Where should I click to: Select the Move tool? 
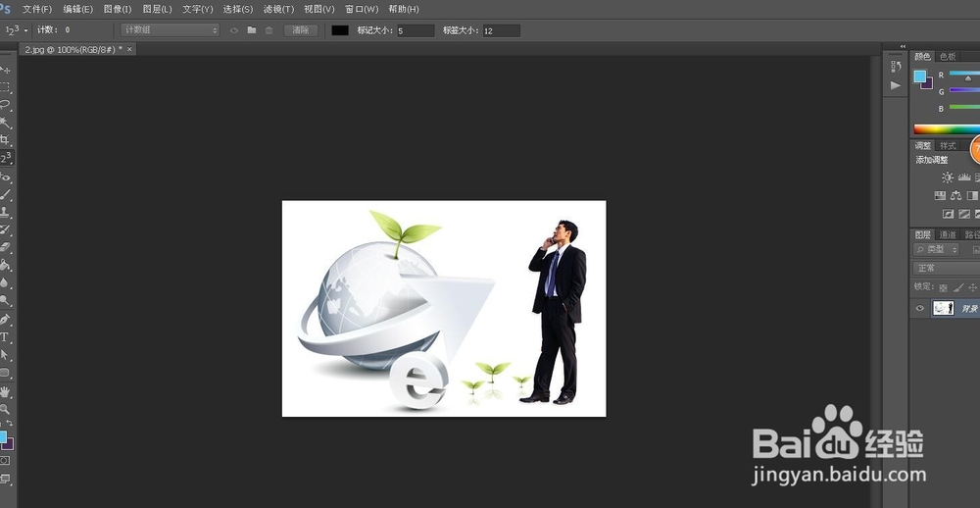point(5,70)
